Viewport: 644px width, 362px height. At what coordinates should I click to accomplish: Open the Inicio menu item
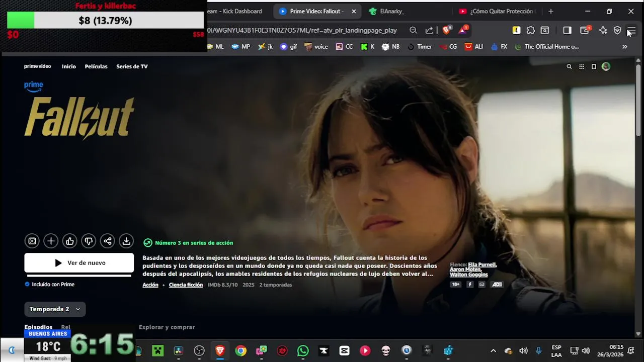coord(69,66)
